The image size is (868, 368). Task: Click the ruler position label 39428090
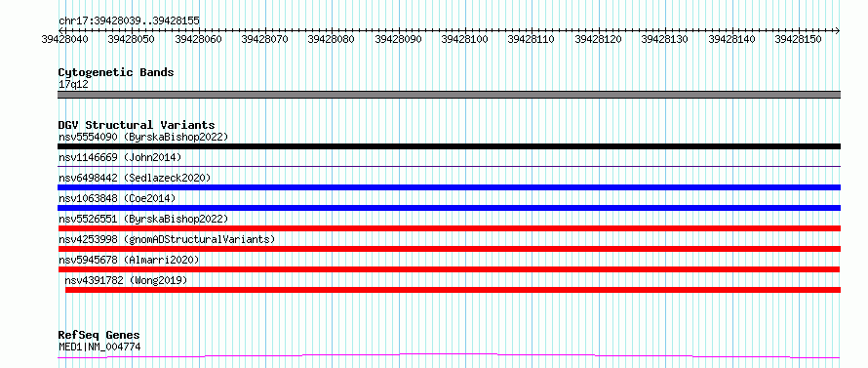(x=398, y=39)
